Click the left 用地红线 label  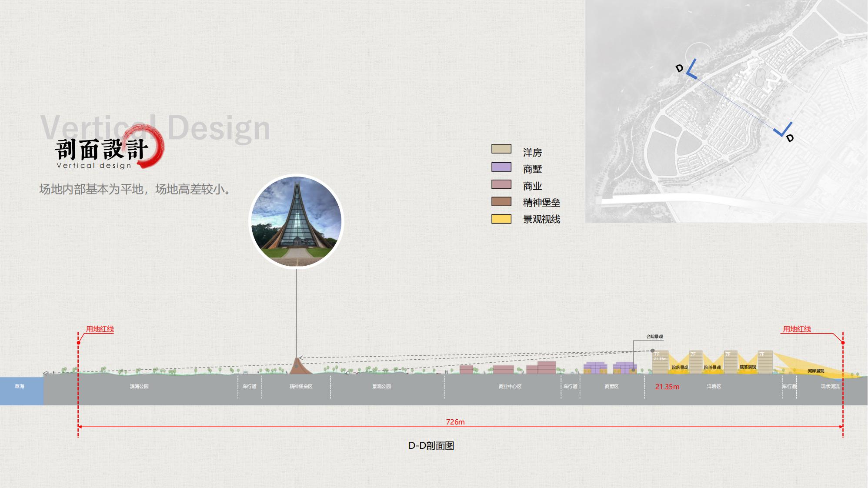pyautogui.click(x=100, y=329)
